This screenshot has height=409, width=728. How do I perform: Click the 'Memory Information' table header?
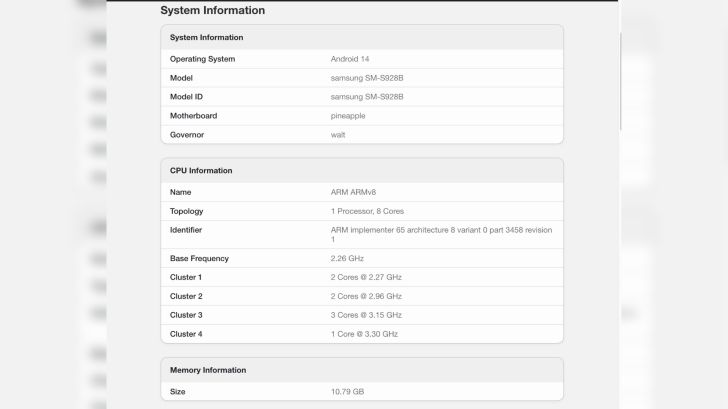coord(208,370)
